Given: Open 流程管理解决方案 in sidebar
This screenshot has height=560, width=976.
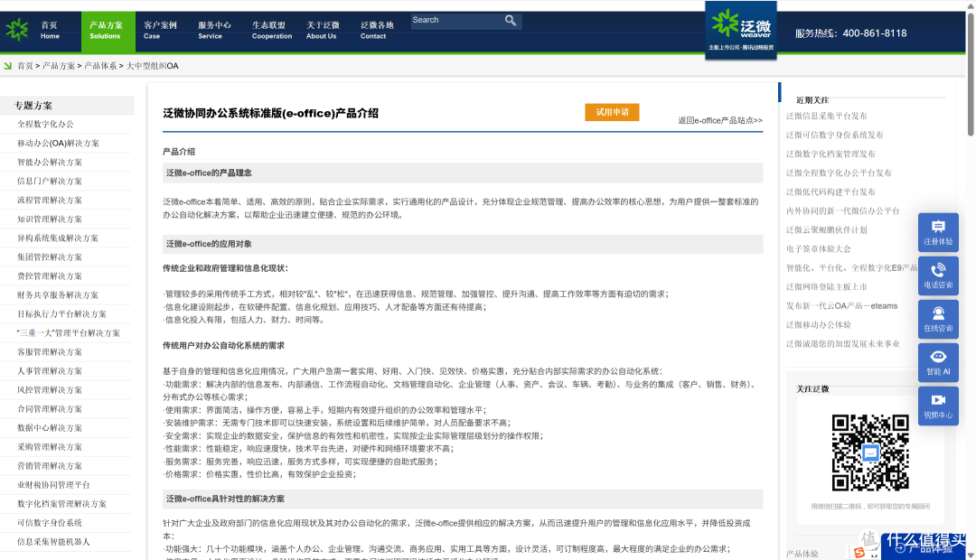Looking at the screenshot, I should 50,201.
